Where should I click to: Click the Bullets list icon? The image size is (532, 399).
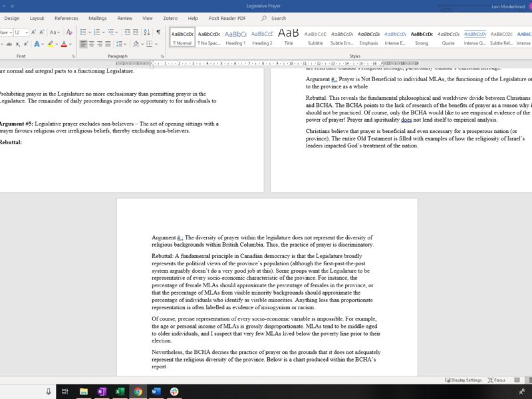point(83,32)
